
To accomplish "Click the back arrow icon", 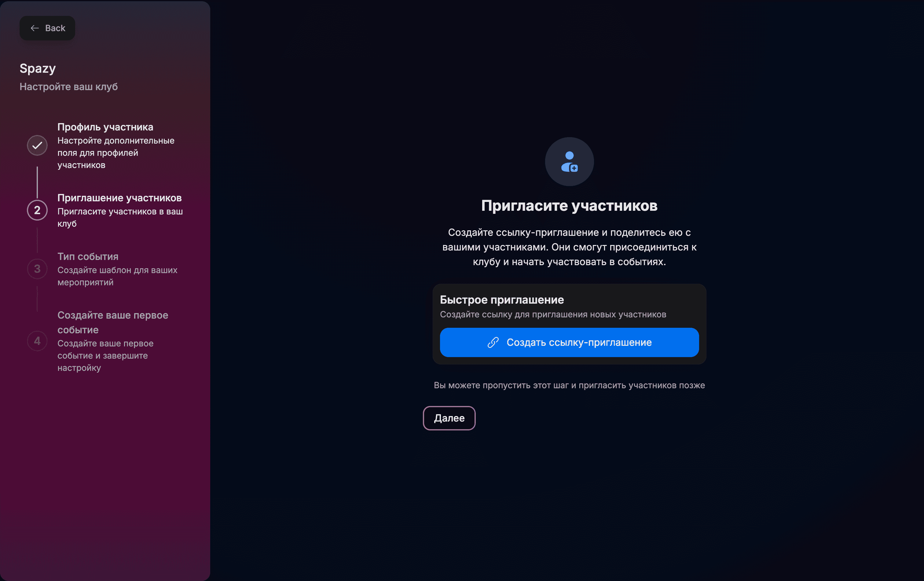I will pyautogui.click(x=35, y=28).
